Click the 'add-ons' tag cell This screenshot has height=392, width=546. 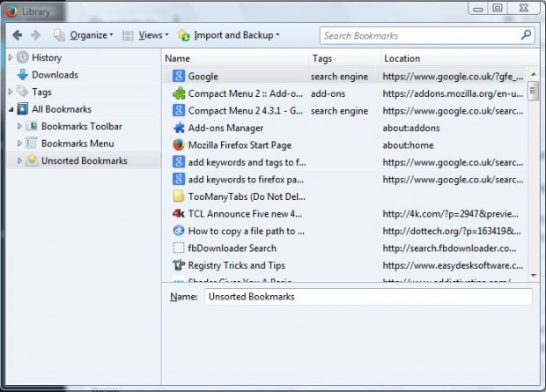328,93
